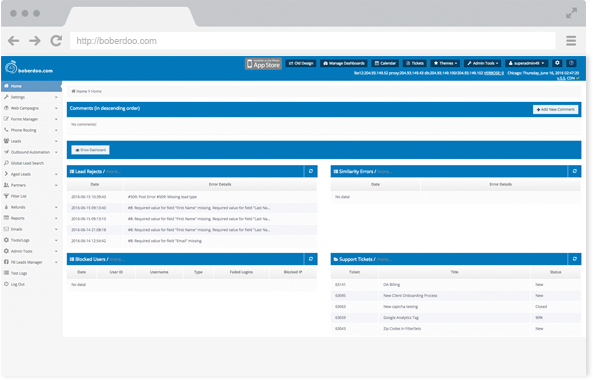Open the Calendar button in header
The width and height of the screenshot is (593, 380).
385,63
